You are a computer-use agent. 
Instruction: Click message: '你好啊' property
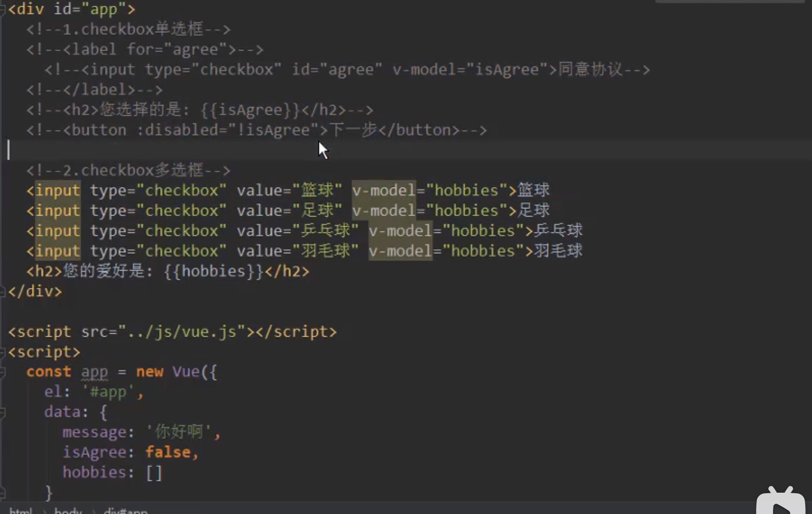142,432
